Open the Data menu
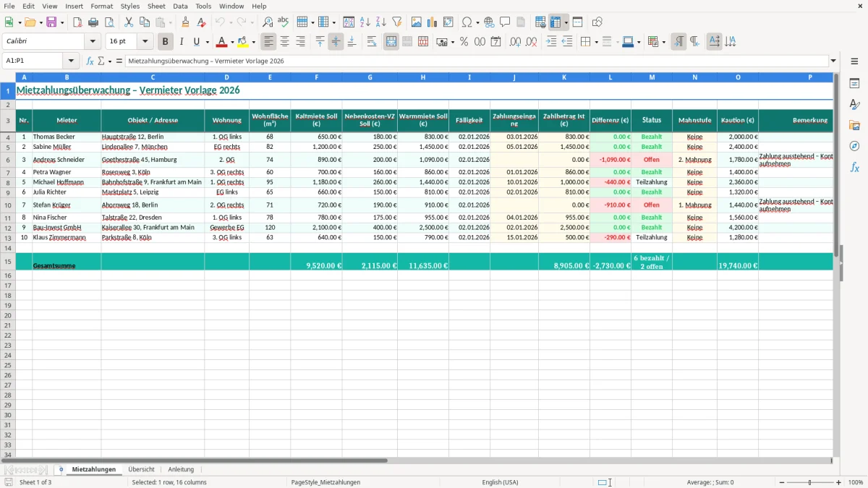 180,6
